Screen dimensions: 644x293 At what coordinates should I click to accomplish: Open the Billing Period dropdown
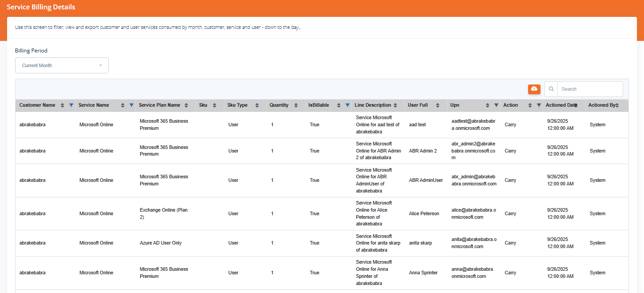tap(62, 65)
